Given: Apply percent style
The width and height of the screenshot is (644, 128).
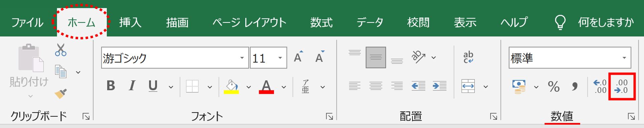Looking at the screenshot, I should click(x=553, y=86).
